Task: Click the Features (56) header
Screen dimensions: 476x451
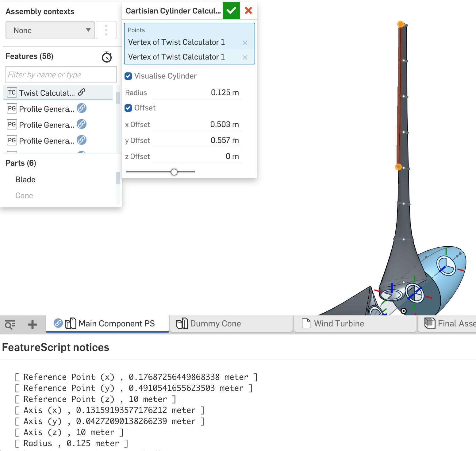Action: (29, 56)
